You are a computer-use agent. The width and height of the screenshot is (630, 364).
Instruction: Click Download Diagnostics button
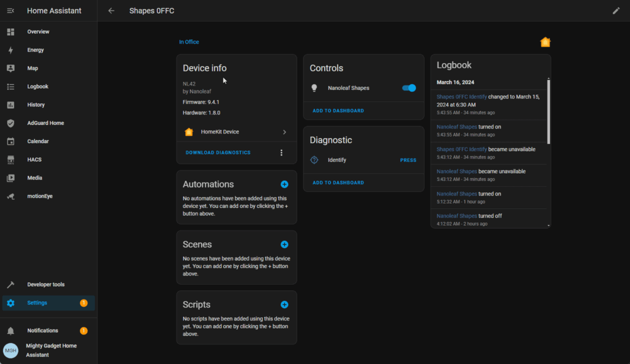(x=218, y=152)
